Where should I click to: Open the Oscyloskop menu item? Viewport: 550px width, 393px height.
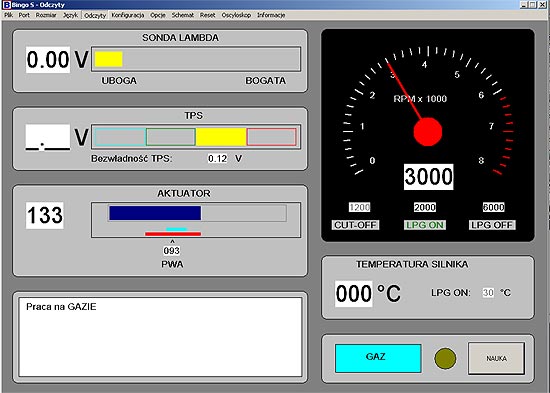point(236,15)
